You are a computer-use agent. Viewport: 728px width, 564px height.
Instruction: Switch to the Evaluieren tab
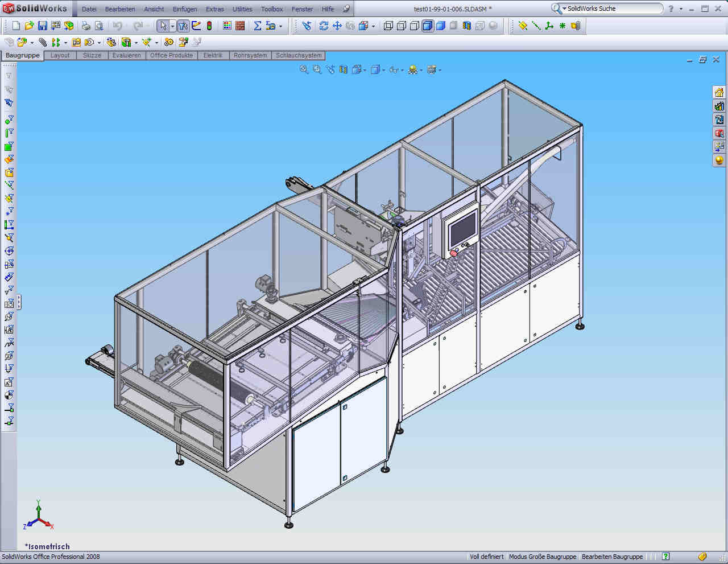coord(126,55)
